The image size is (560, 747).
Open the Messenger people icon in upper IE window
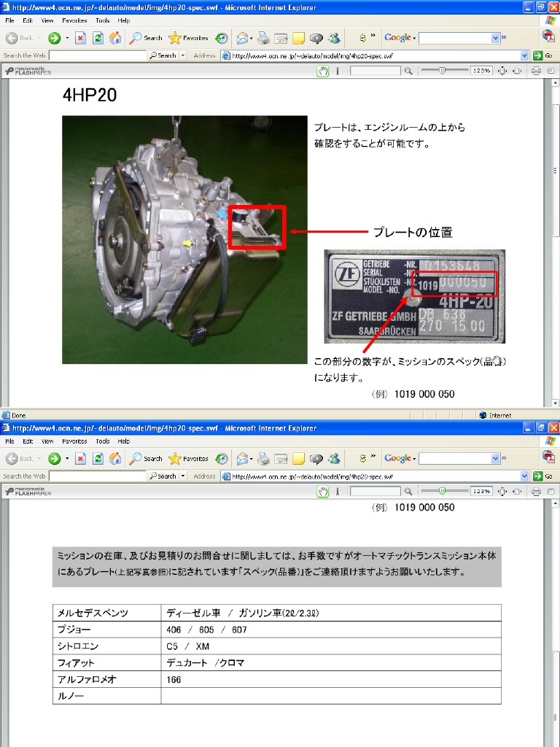click(334, 38)
